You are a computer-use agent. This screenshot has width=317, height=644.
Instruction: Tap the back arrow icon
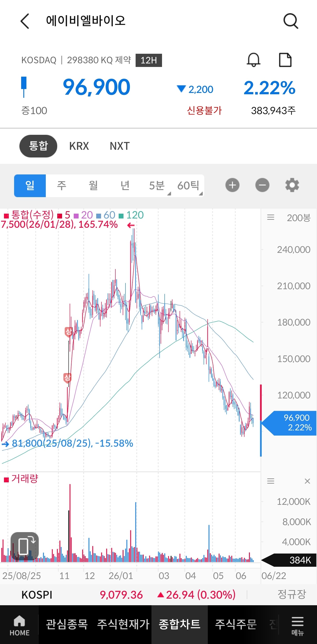coord(25,21)
